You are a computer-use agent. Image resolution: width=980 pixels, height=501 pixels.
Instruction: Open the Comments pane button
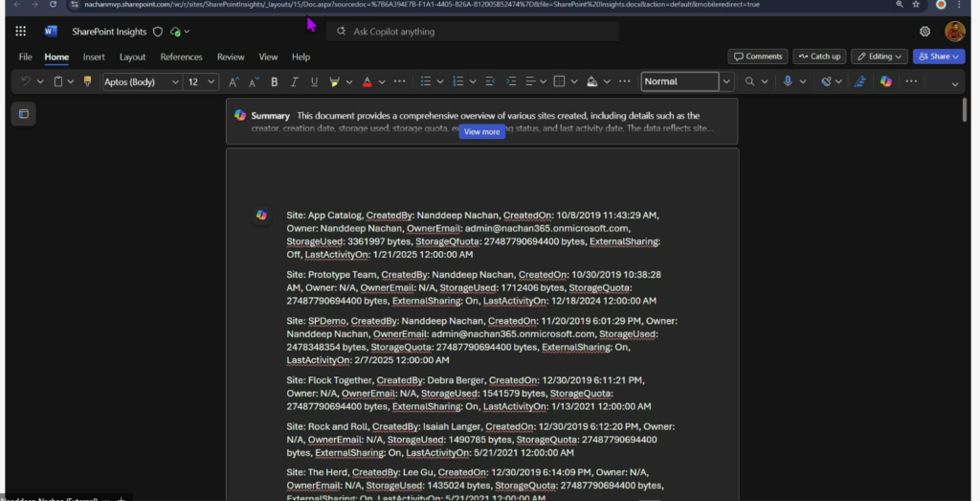(x=758, y=57)
